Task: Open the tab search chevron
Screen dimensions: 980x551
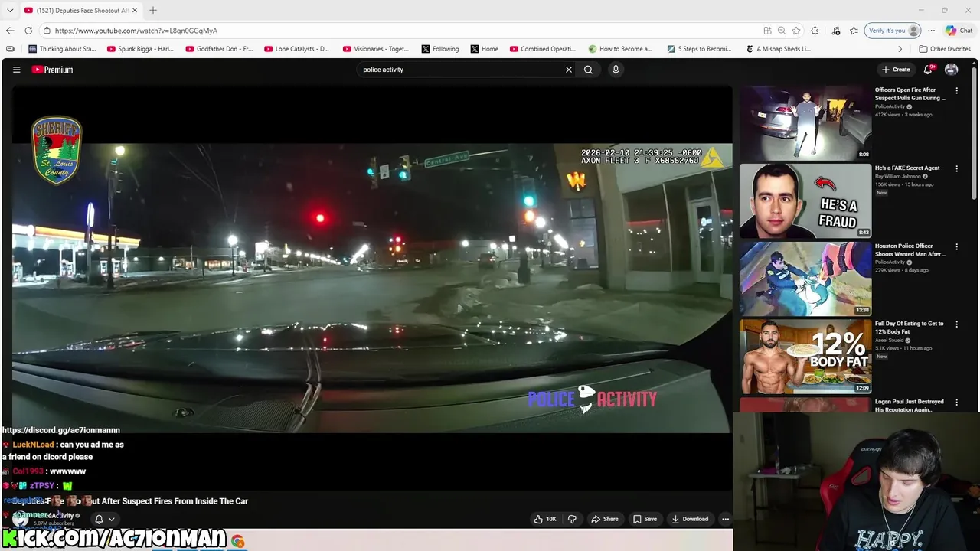Action: click(9, 10)
